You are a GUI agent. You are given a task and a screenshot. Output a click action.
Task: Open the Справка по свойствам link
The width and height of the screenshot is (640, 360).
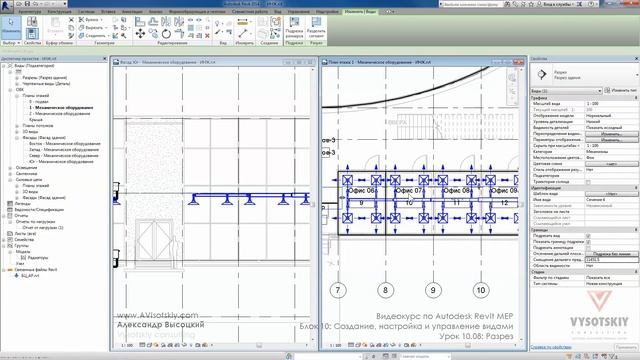[551, 347]
